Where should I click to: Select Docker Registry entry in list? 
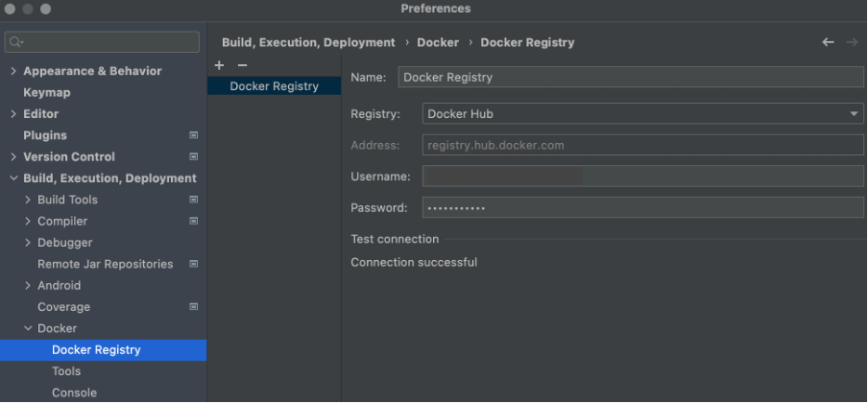[x=273, y=86]
